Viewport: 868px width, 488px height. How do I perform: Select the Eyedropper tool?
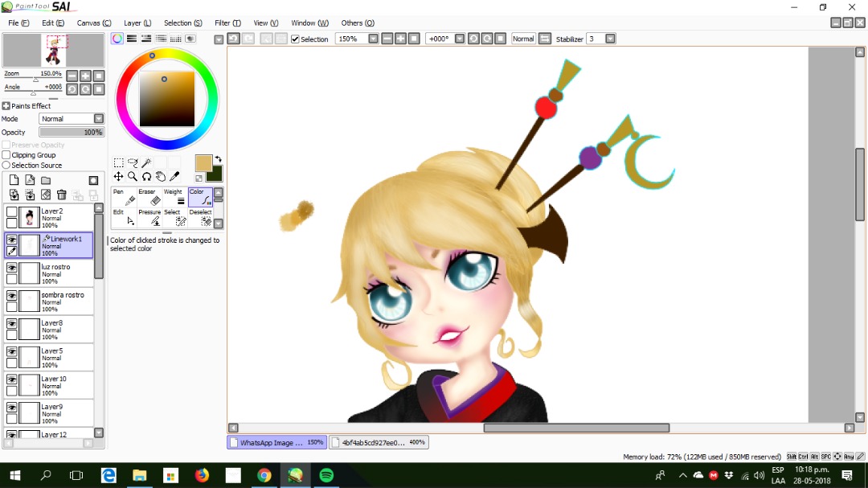click(174, 176)
